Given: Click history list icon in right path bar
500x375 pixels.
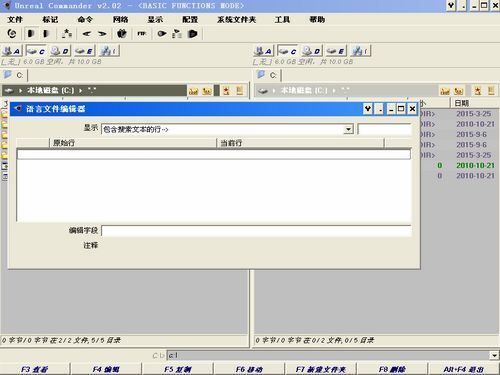Looking at the screenshot, I should click(x=491, y=91).
